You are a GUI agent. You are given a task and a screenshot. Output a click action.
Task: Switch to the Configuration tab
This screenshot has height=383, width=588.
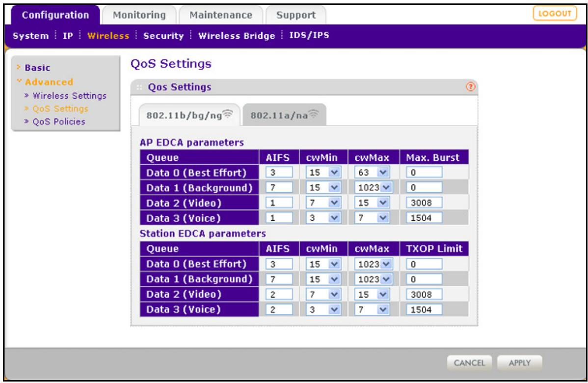(55, 15)
